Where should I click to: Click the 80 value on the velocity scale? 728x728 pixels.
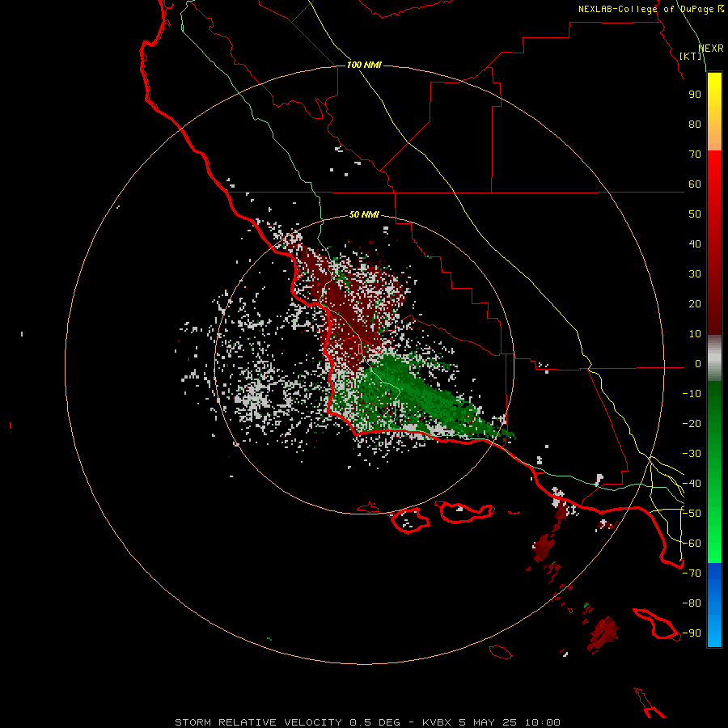[695, 125]
